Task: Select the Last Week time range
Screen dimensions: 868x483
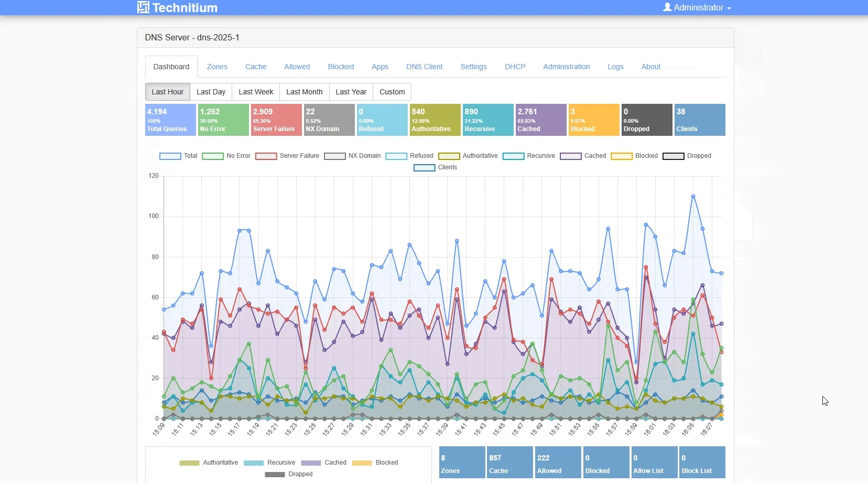Action: pos(256,92)
